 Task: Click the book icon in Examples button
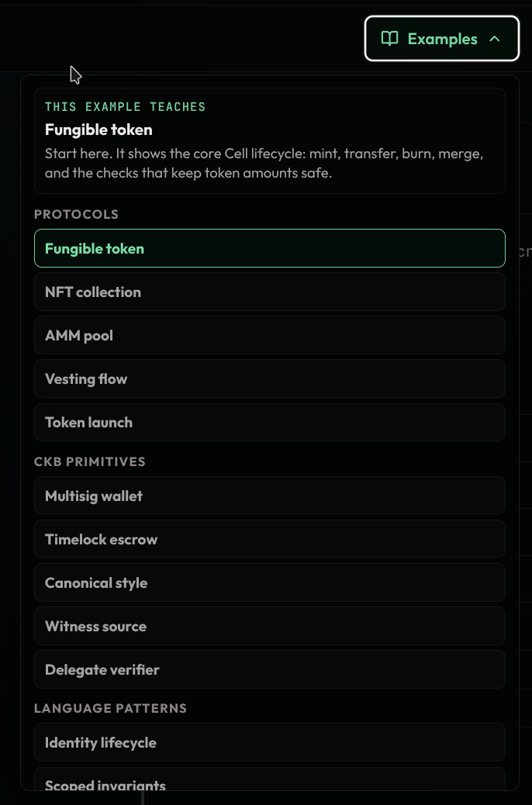(390, 39)
